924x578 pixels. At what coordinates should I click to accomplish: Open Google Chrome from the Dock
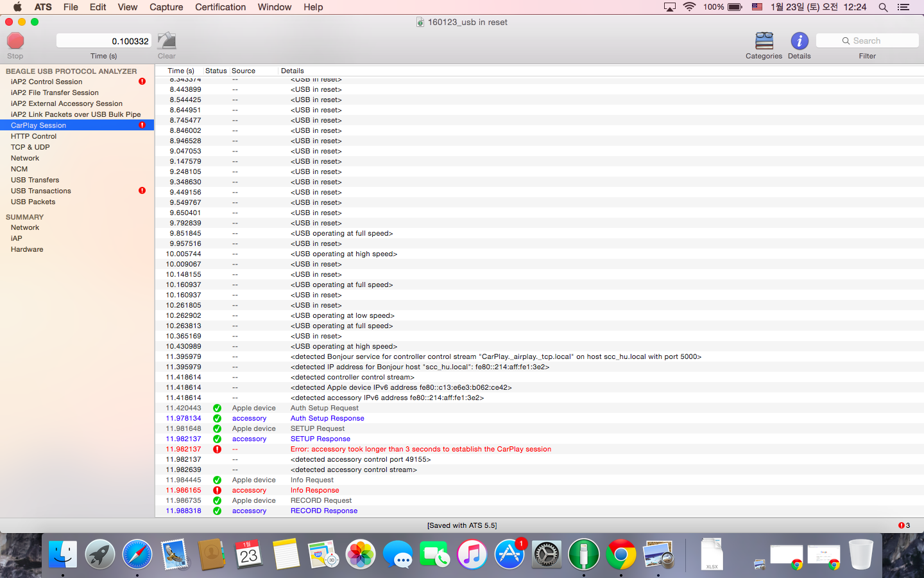[621, 554]
